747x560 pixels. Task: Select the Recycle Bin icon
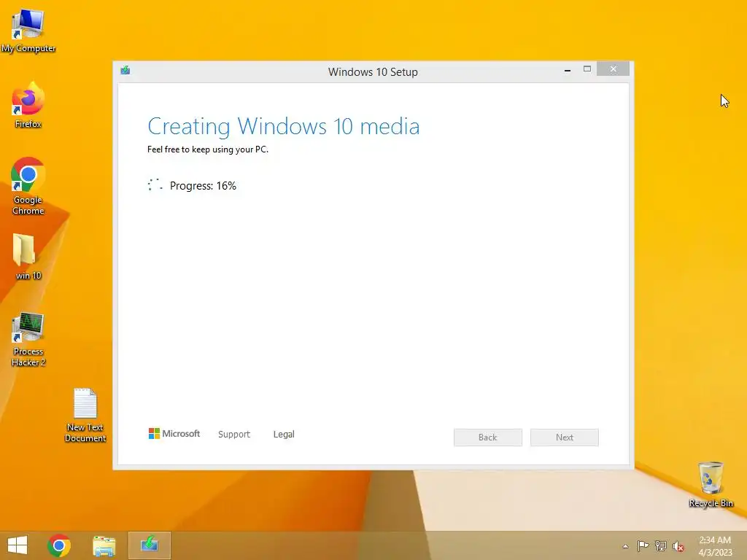click(711, 484)
